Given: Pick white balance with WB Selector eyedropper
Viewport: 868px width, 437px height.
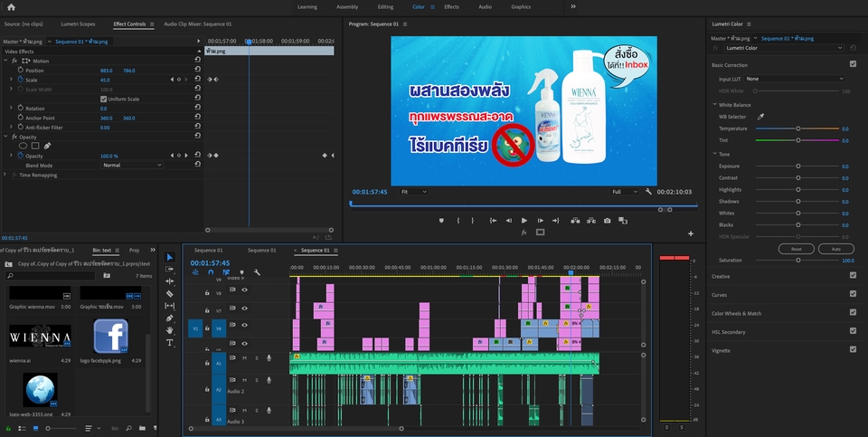Looking at the screenshot, I should pos(760,117).
